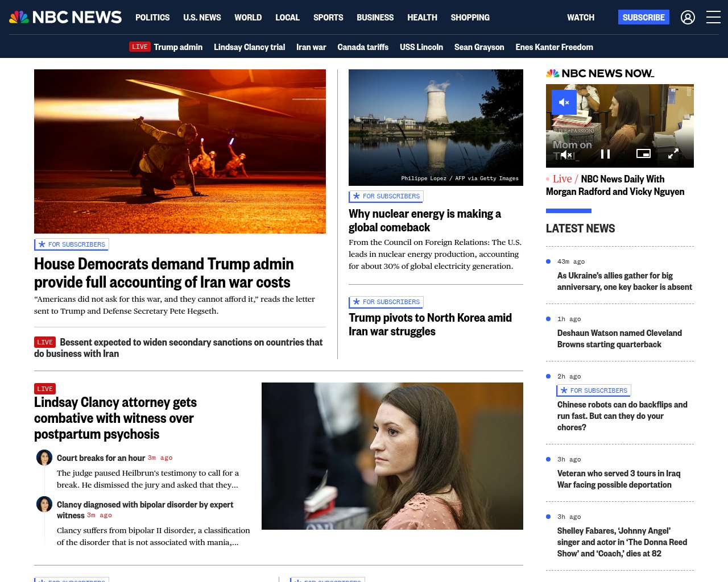Click Council on Foreign Relations summary text
The height and width of the screenshot is (582, 728).
point(435,254)
